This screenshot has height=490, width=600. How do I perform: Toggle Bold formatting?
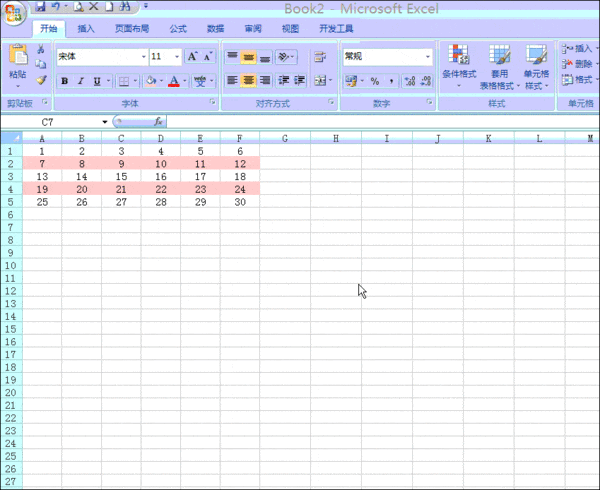coord(65,81)
